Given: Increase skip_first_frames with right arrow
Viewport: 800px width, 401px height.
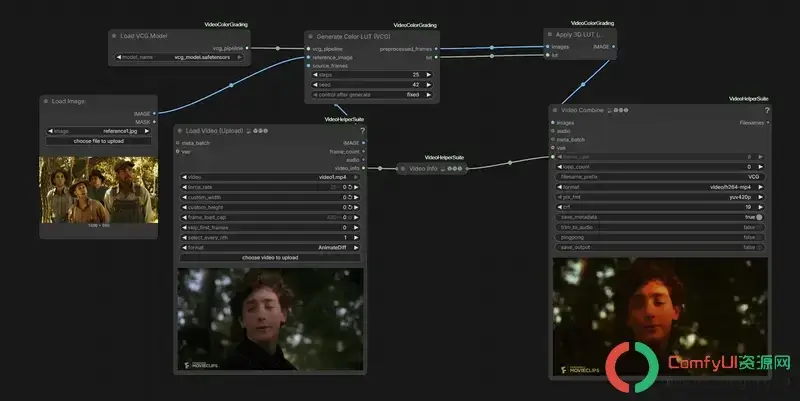Looking at the screenshot, I should (356, 228).
